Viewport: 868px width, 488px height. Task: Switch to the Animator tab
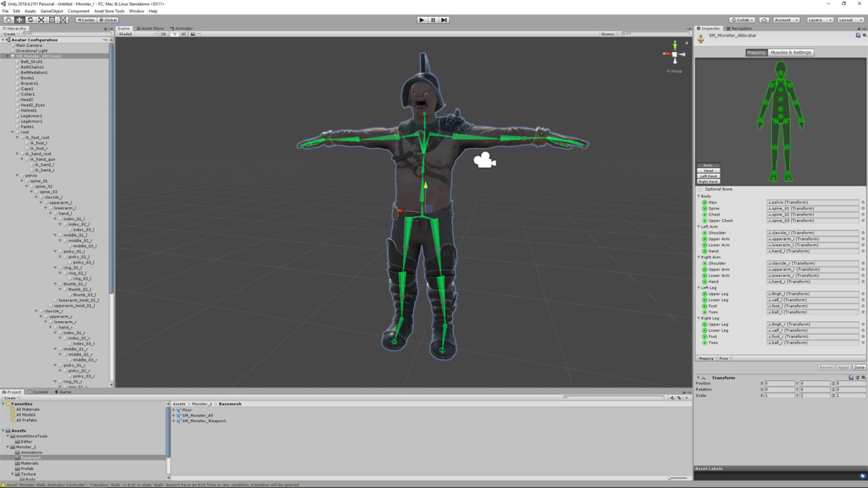tap(182, 28)
